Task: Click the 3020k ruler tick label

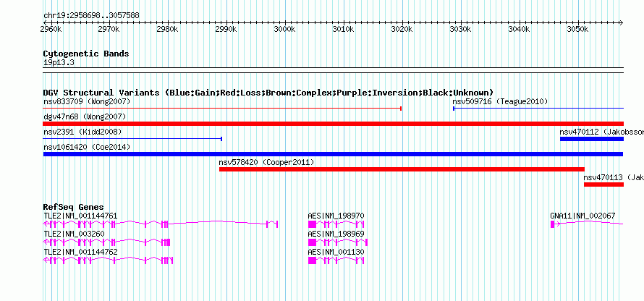Action: coord(402,30)
